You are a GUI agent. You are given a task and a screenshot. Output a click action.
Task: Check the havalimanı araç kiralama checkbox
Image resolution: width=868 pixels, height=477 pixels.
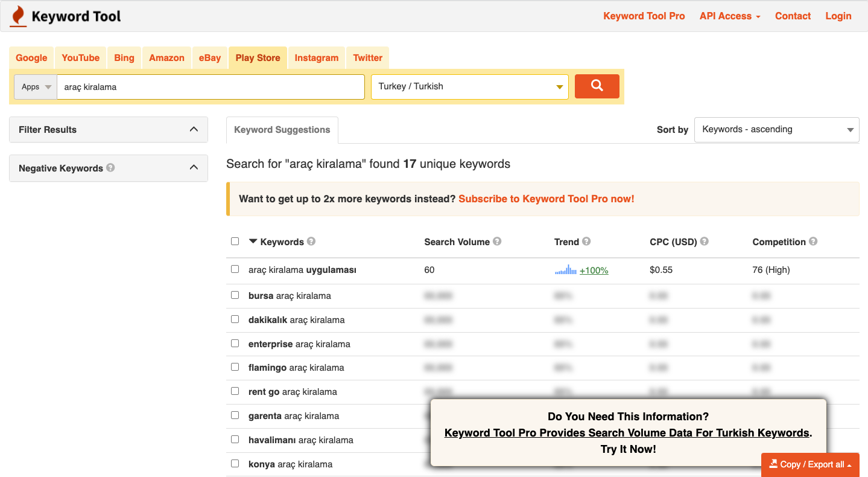(x=235, y=440)
